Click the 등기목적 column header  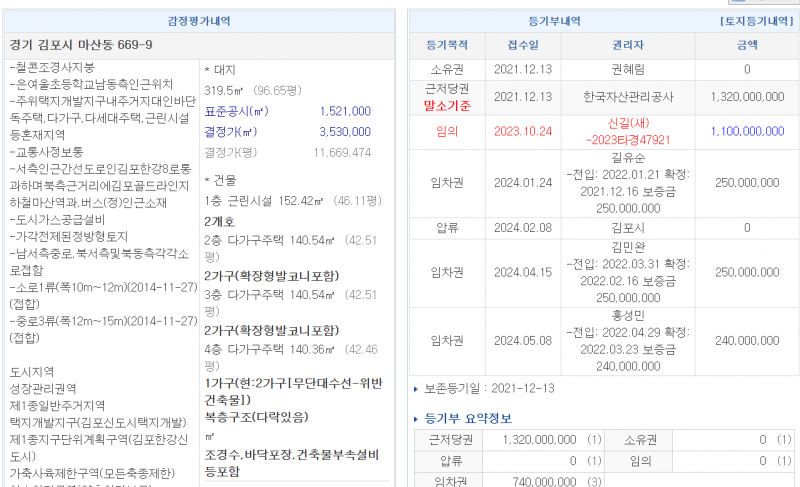(x=447, y=45)
